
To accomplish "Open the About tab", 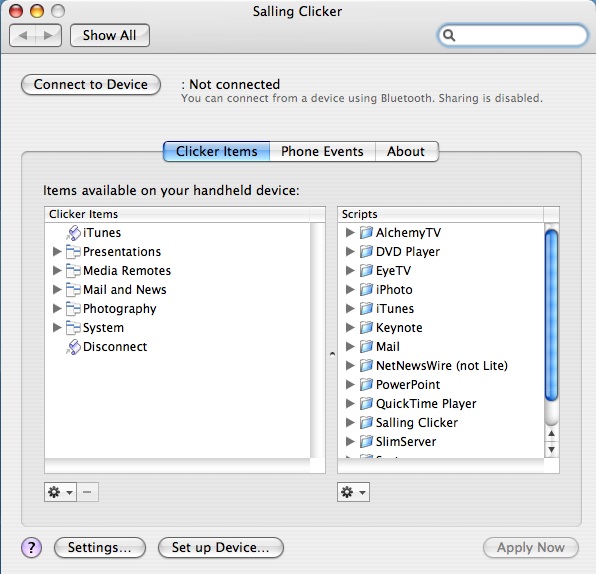I will (407, 151).
